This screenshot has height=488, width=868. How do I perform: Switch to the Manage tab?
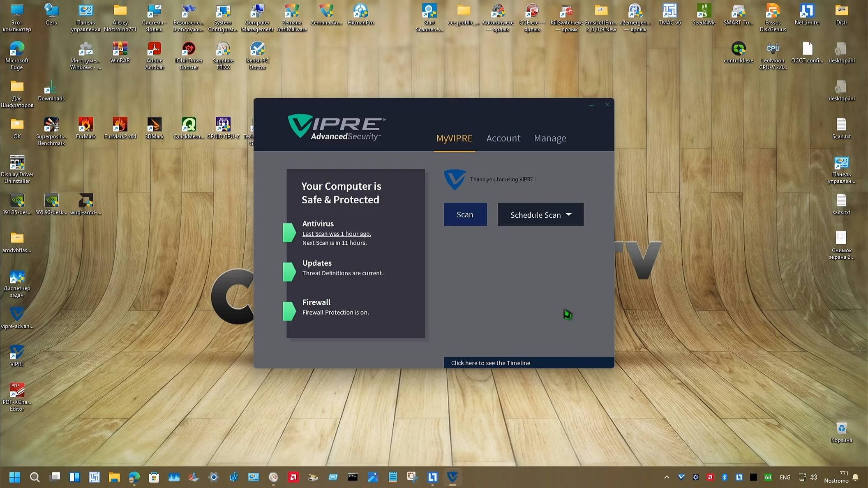(550, 138)
